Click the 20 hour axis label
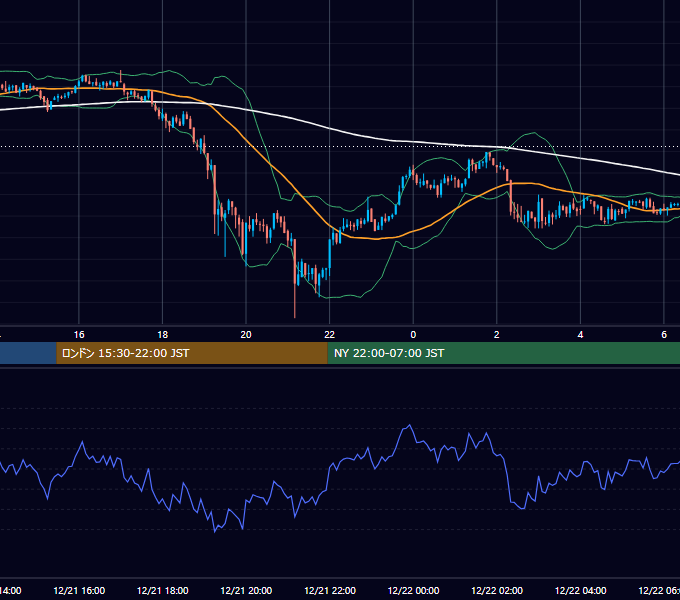680x600 pixels. tap(246, 335)
